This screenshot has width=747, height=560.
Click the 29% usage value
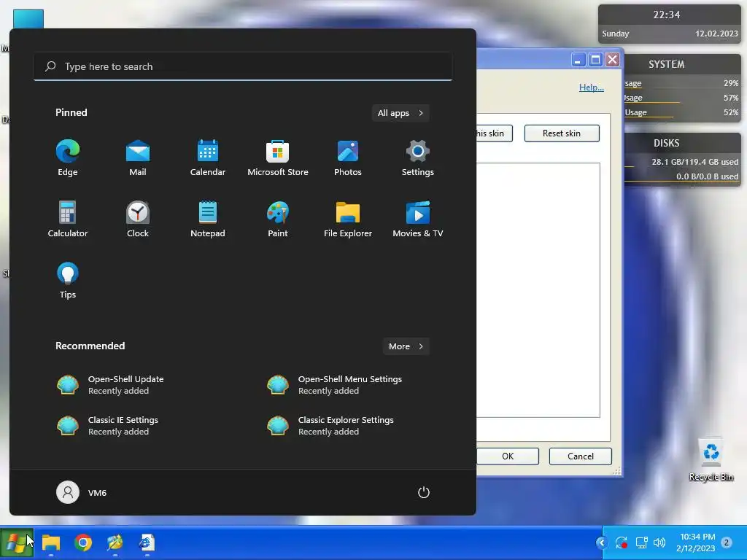(x=731, y=83)
